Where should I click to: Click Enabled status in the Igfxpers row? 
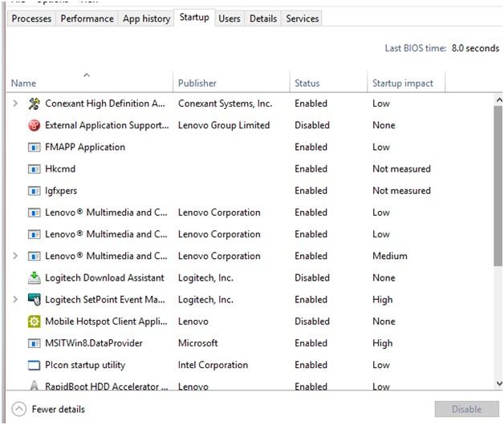tap(311, 191)
